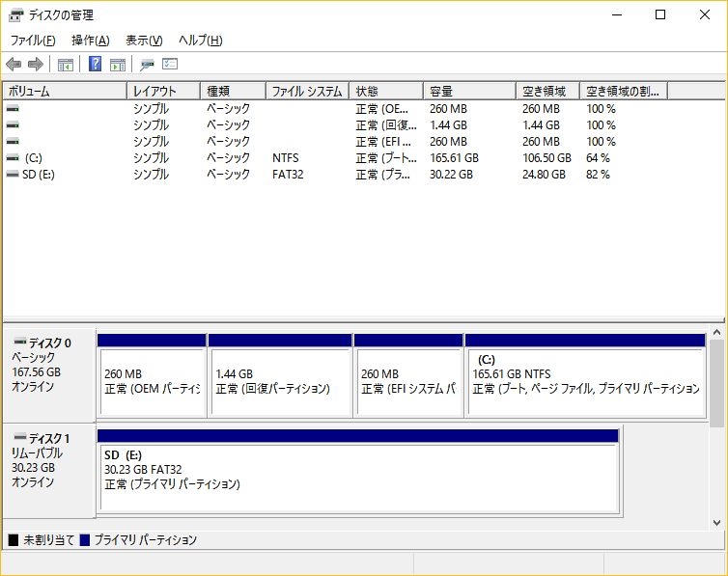Select the drive icon of the 1.44 GB recovery volume
Image resolution: width=728 pixels, height=576 pixels.
point(13,124)
